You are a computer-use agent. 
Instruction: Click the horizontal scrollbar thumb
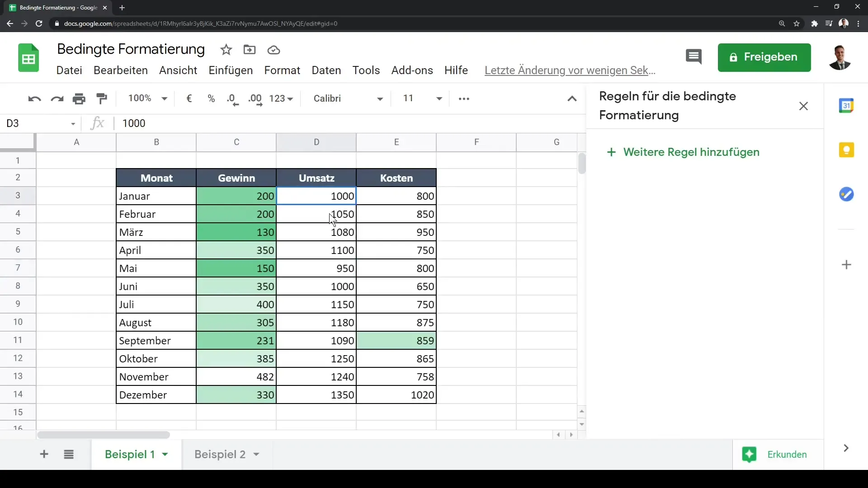coord(104,435)
